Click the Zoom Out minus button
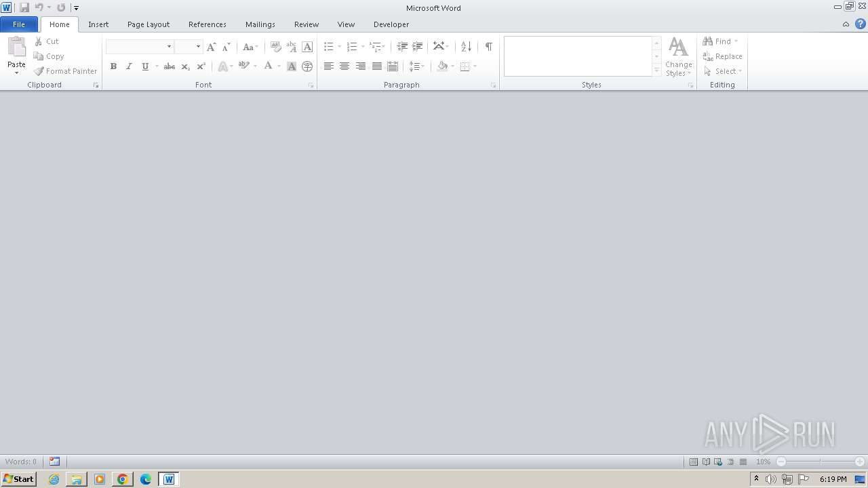 pos(781,462)
